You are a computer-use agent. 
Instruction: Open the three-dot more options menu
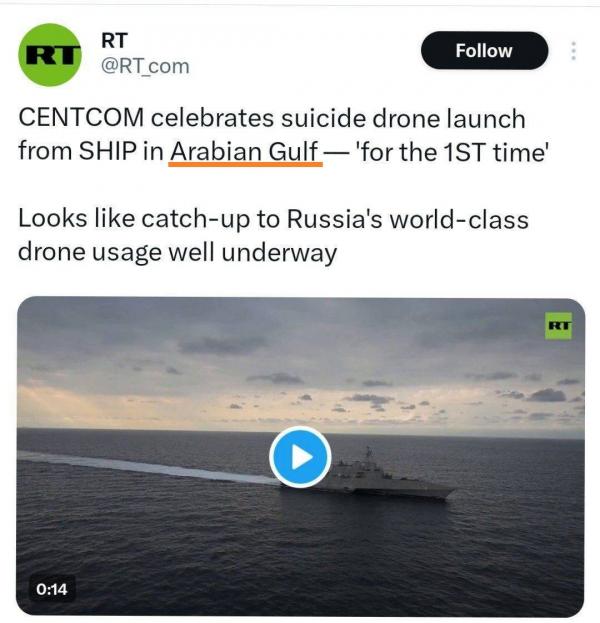[573, 51]
